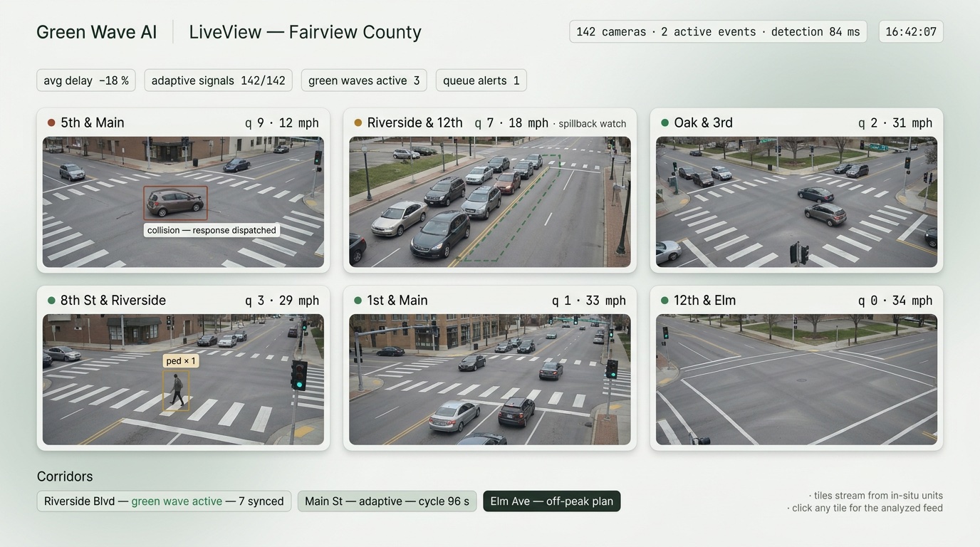Click the 5th & Main tile title

[x=93, y=123]
